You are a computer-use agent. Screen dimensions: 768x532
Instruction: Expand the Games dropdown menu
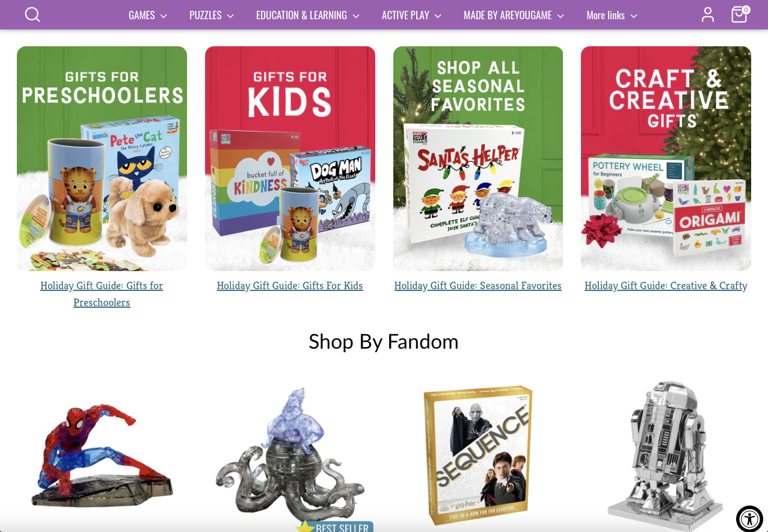[x=148, y=15]
